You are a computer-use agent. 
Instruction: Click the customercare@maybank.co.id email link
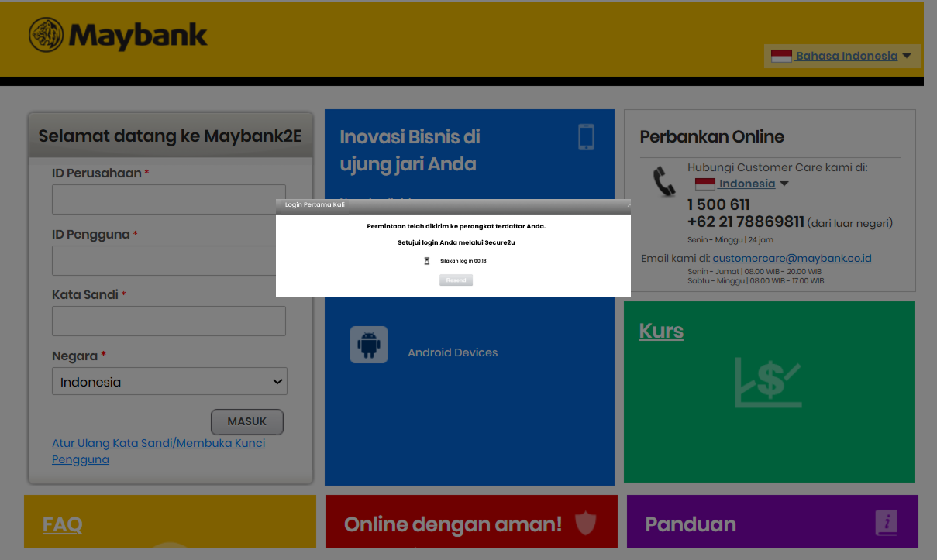click(792, 258)
